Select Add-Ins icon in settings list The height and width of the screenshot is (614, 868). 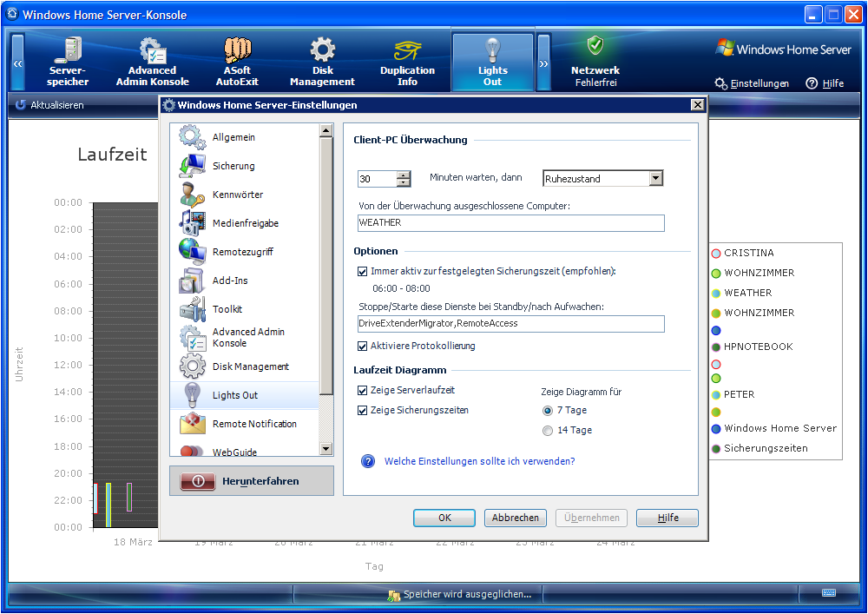pyautogui.click(x=192, y=281)
